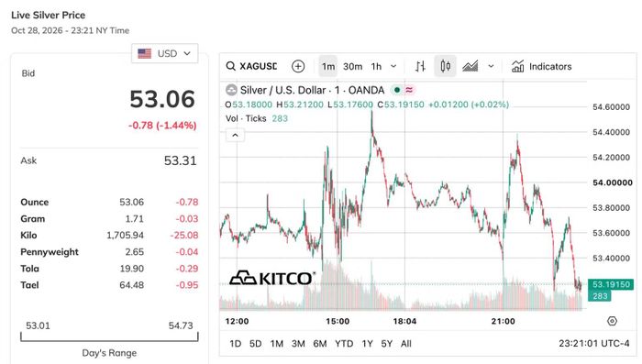The height and width of the screenshot is (364, 642).
Task: Toggle the 1m interval
Action: click(328, 66)
